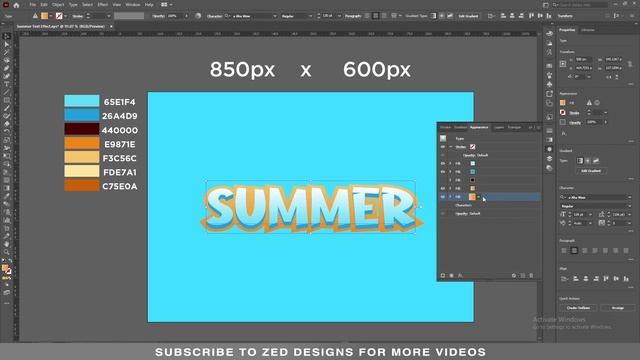Expand the light cyan Fill row
Screen dimensions: 640x360
(451, 163)
